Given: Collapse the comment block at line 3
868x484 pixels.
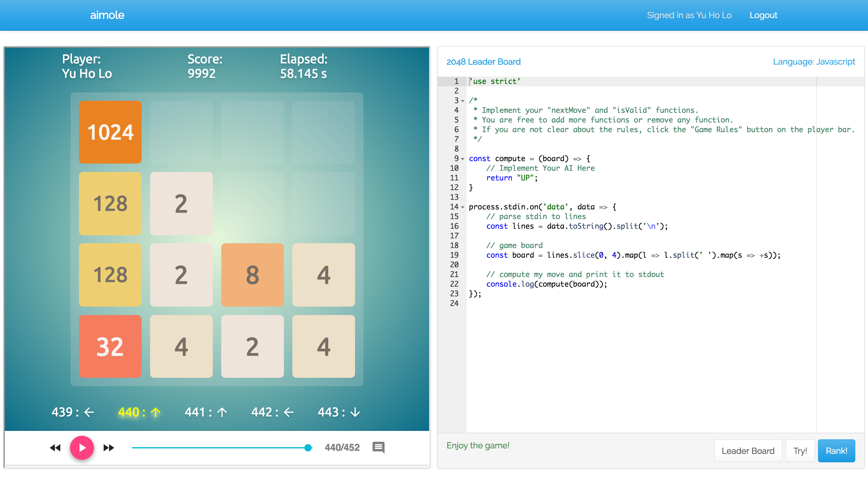Looking at the screenshot, I should click(463, 101).
